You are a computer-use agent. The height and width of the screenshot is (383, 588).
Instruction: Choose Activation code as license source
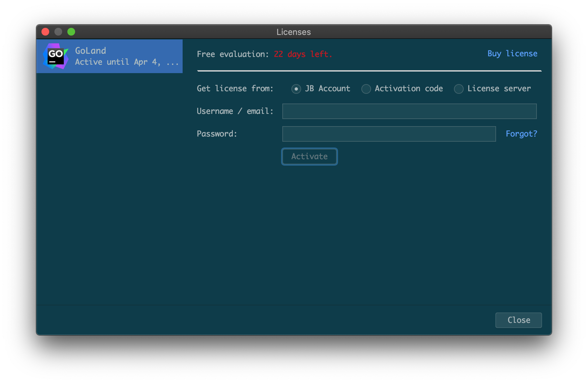click(366, 89)
